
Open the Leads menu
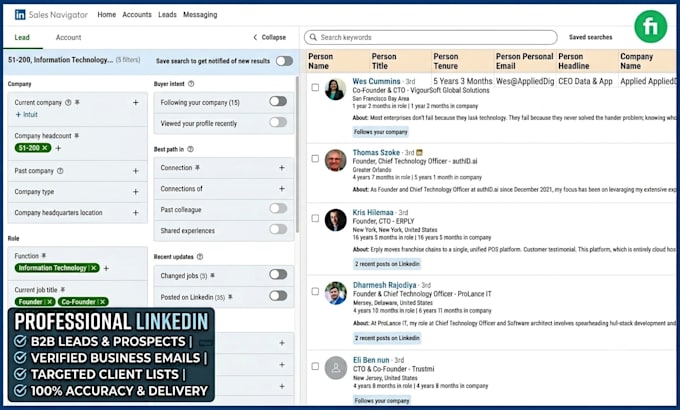coord(167,15)
